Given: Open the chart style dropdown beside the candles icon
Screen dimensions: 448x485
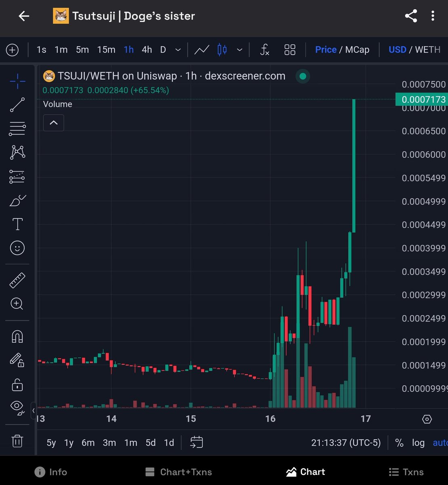Looking at the screenshot, I should click(x=240, y=50).
